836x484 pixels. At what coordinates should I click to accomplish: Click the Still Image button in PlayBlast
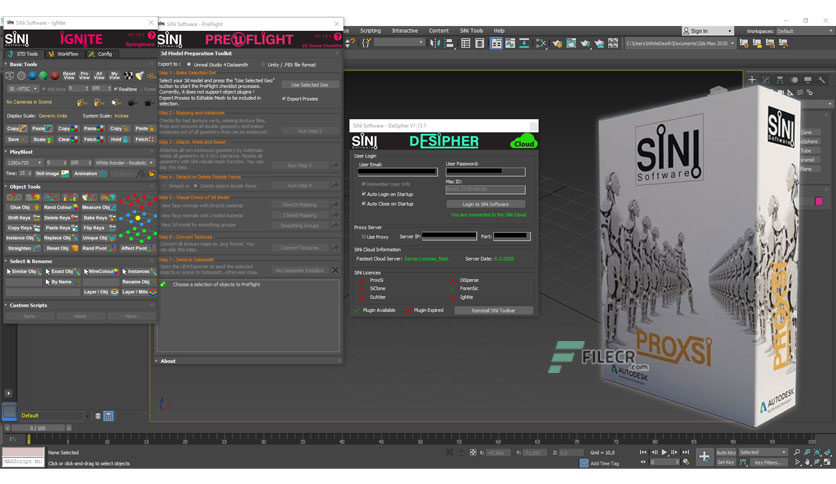(x=52, y=174)
